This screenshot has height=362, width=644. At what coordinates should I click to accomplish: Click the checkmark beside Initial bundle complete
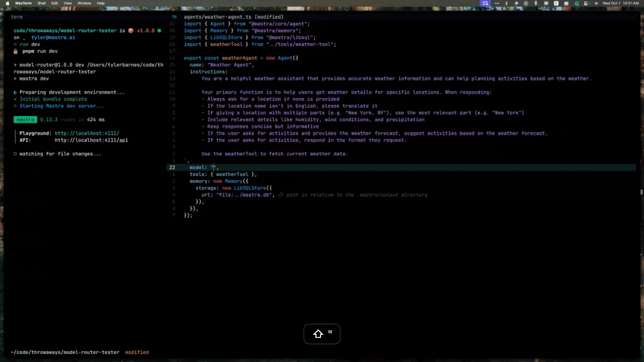[x=15, y=99]
